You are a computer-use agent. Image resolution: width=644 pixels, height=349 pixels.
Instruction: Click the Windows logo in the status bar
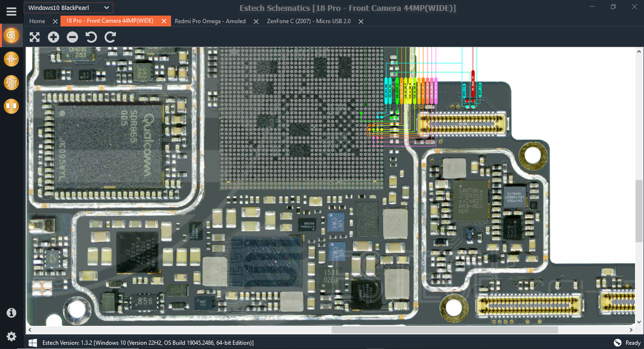(33, 342)
